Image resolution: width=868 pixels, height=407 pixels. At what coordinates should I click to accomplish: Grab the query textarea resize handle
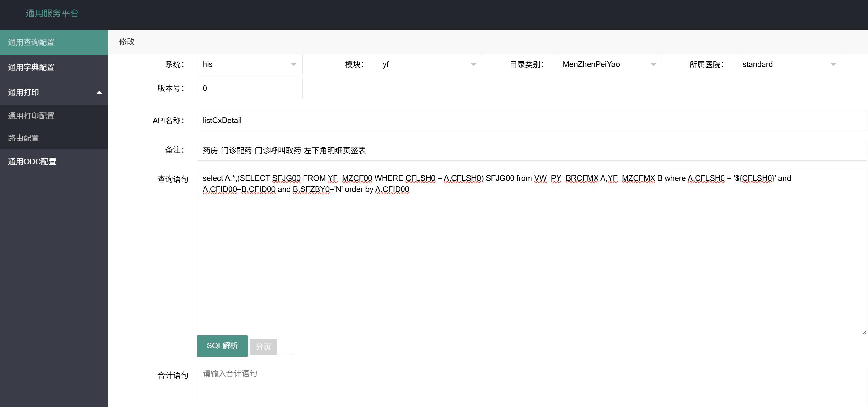(x=864, y=332)
